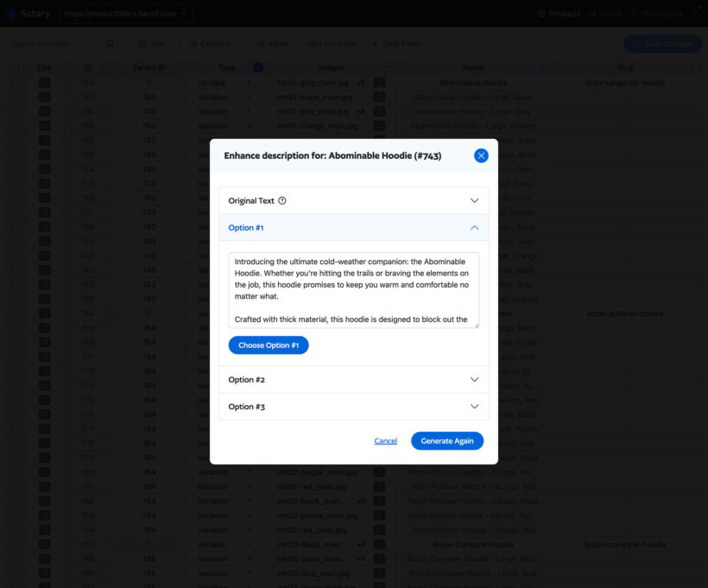
Task: Dismiss the Enhance description dialog with the blue X
Action: [x=481, y=155]
